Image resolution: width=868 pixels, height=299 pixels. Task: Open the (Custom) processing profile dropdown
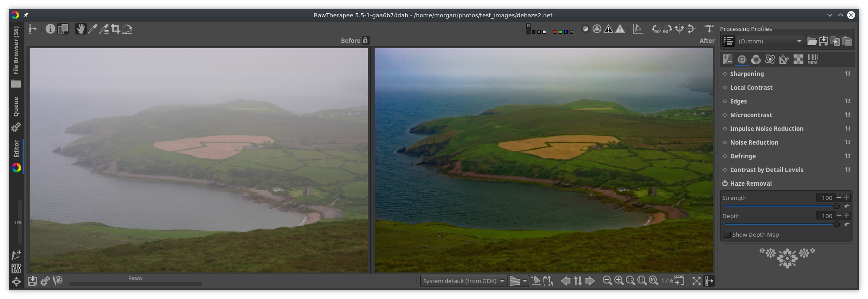click(x=770, y=41)
